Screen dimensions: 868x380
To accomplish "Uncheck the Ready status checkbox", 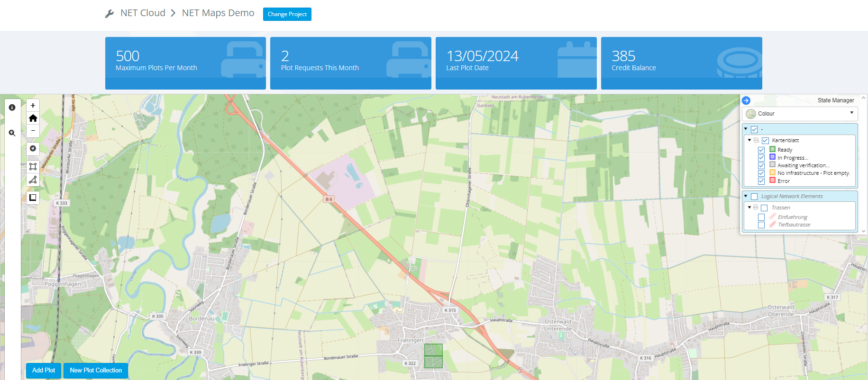I will click(x=761, y=150).
